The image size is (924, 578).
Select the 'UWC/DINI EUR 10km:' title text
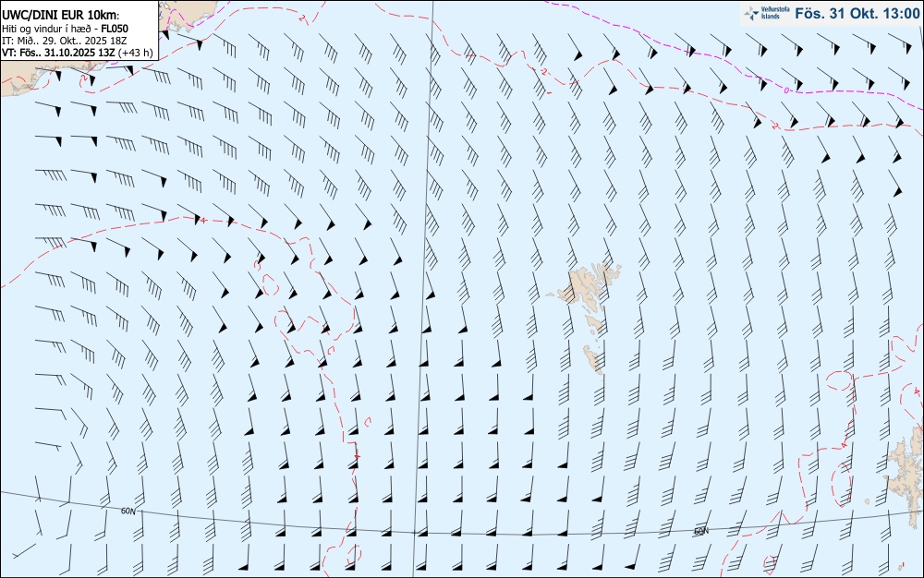click(x=61, y=16)
